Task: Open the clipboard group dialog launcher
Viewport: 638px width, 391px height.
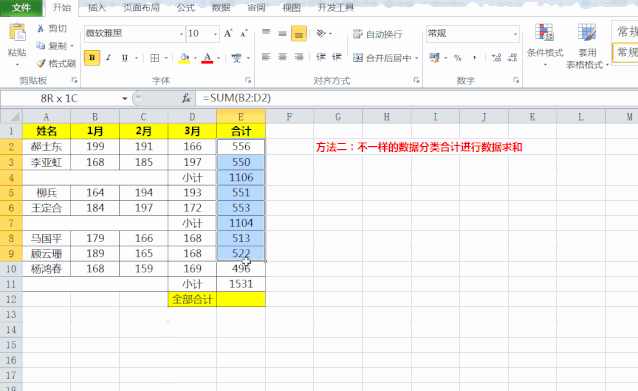Action: pyautogui.click(x=74, y=80)
